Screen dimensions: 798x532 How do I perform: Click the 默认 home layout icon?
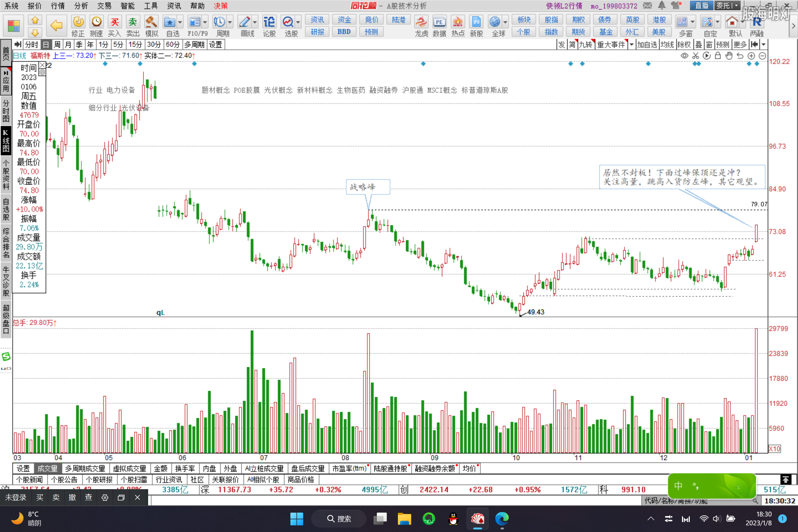732,22
